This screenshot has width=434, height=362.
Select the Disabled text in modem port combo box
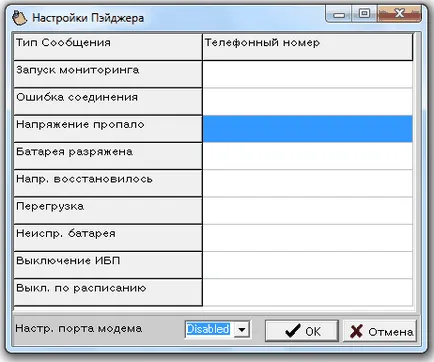tap(208, 329)
